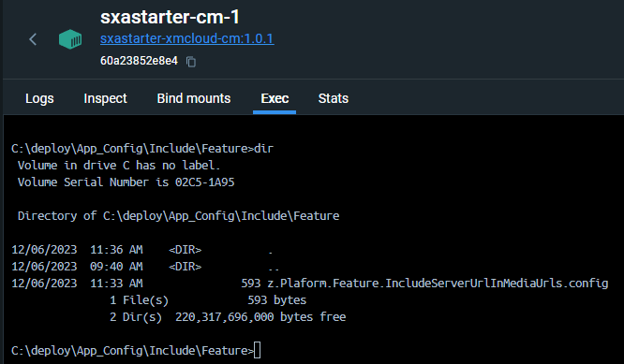Click the first dir command line

(142, 149)
